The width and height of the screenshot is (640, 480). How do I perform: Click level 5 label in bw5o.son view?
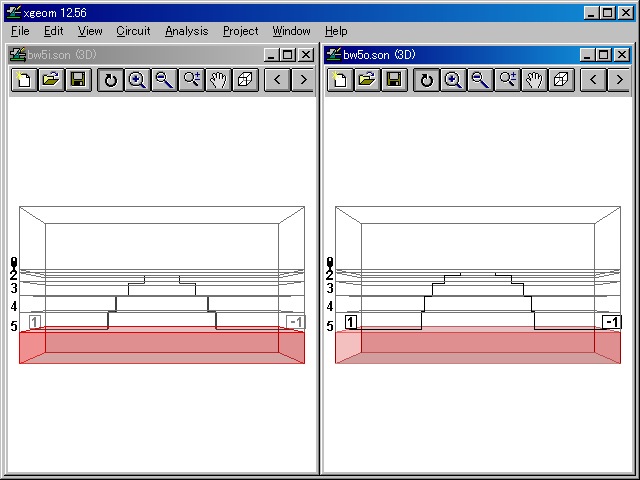tap(330, 326)
